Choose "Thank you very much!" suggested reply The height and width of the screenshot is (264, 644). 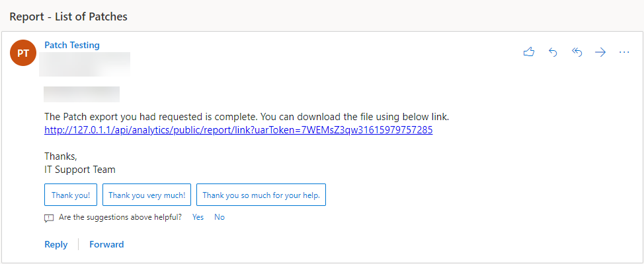(x=147, y=195)
